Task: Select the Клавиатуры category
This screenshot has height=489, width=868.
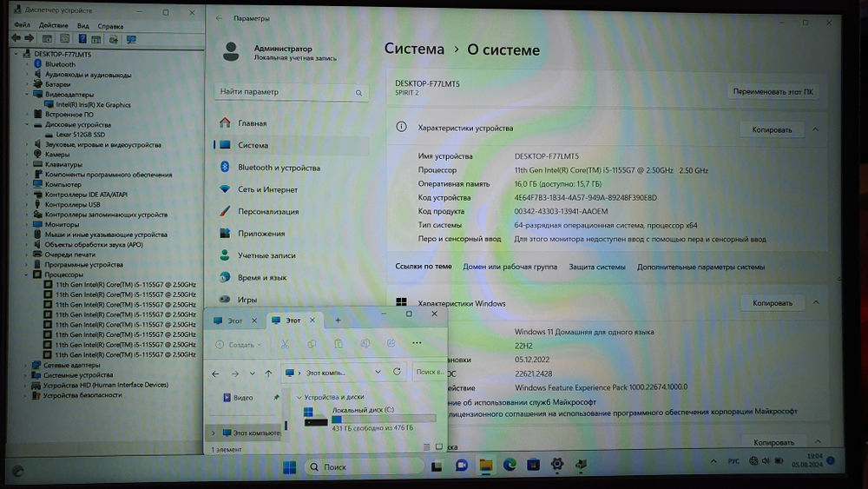Action: pyautogui.click(x=63, y=164)
